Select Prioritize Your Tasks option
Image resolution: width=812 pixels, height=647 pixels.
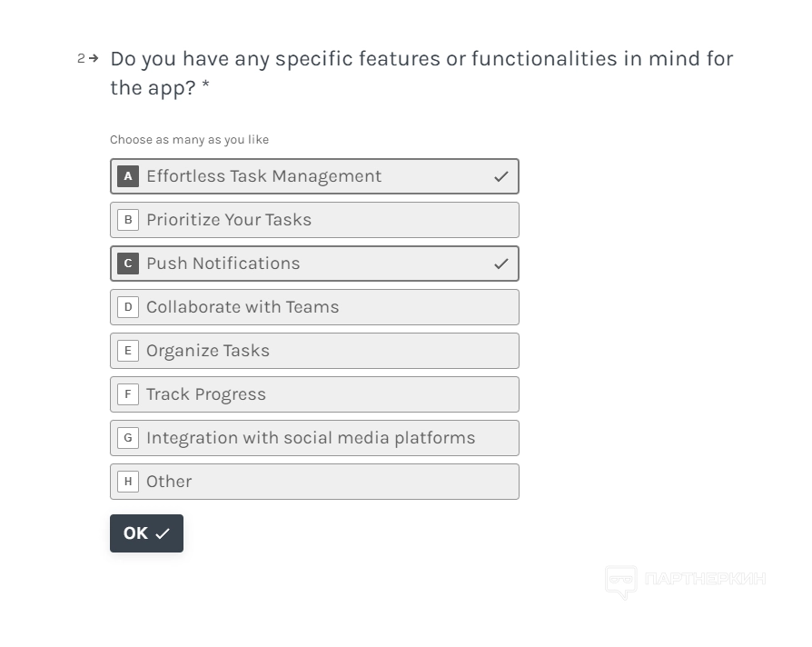(x=313, y=220)
